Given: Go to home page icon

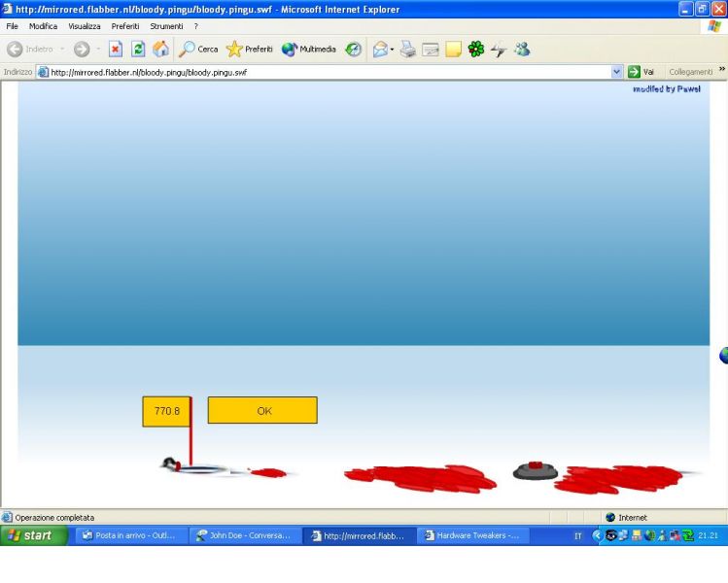Looking at the screenshot, I should [x=160, y=50].
